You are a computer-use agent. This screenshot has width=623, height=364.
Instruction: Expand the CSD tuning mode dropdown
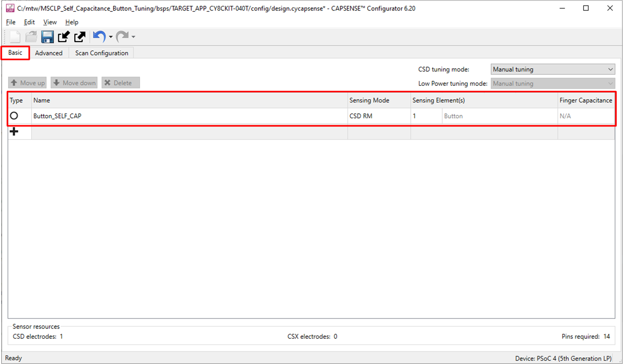(x=553, y=69)
